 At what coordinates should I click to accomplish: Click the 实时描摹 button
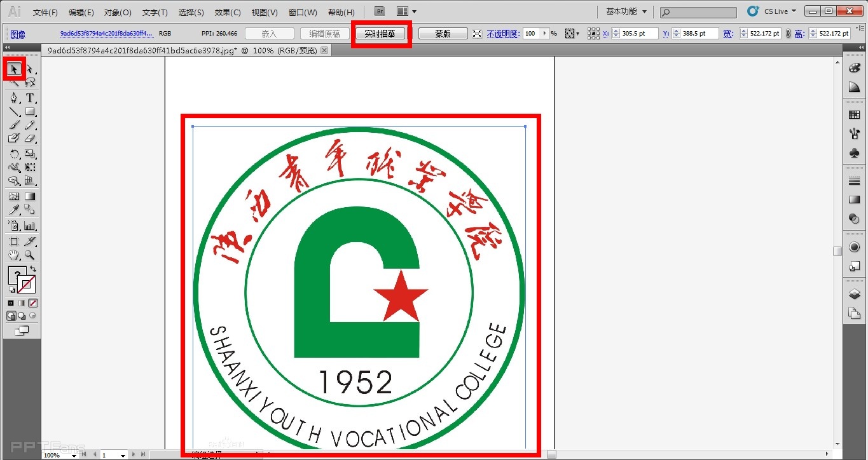[x=380, y=34]
